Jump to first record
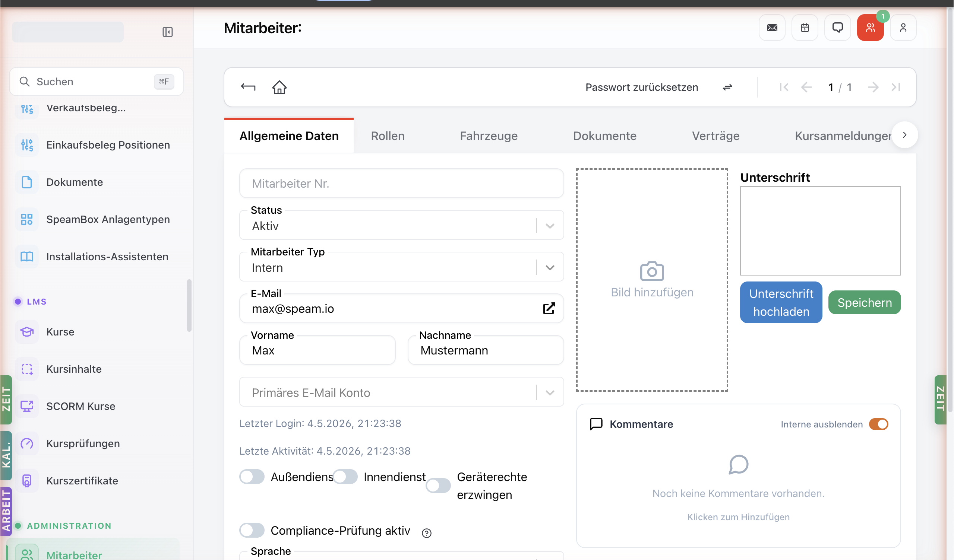This screenshot has width=954, height=560. click(784, 87)
